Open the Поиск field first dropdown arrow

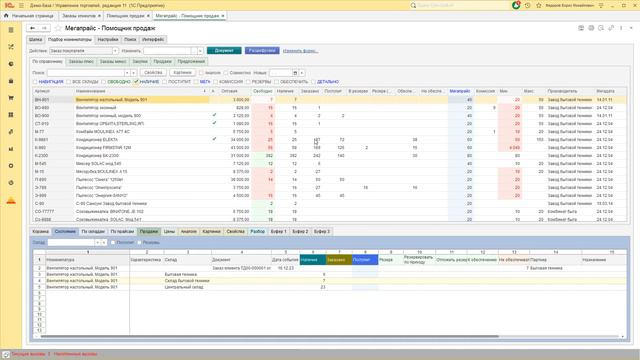pyautogui.click(x=127, y=73)
